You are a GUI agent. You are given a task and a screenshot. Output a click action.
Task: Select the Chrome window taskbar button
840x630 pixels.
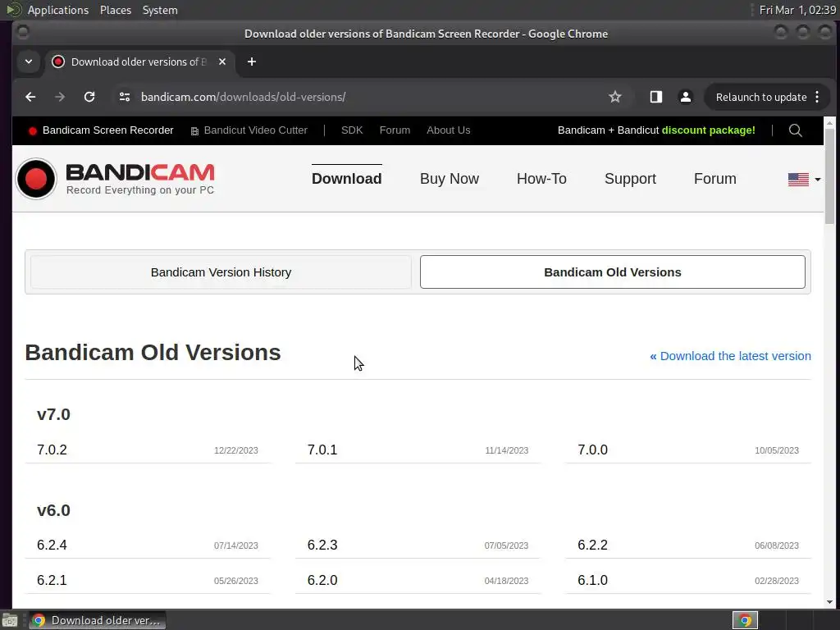pyautogui.click(x=97, y=620)
